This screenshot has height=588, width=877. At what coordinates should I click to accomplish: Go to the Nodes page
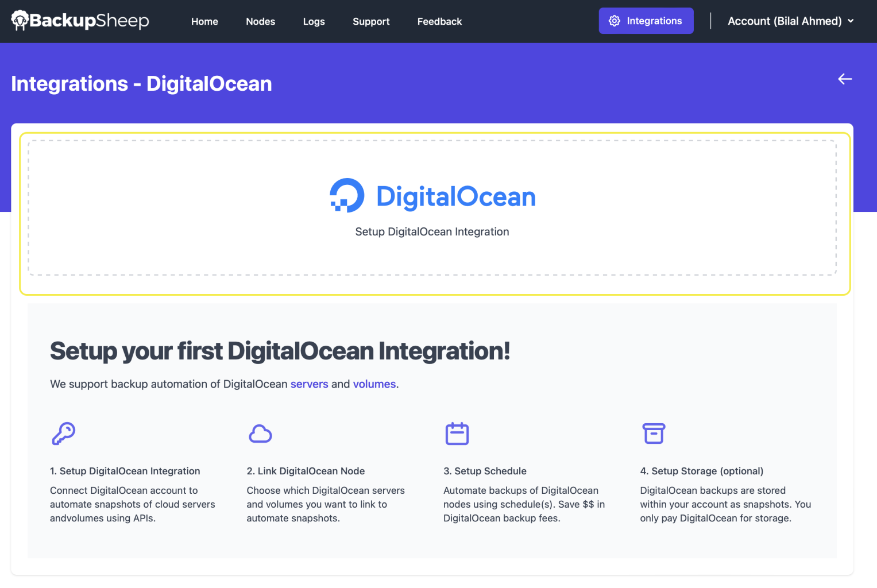coord(260,21)
